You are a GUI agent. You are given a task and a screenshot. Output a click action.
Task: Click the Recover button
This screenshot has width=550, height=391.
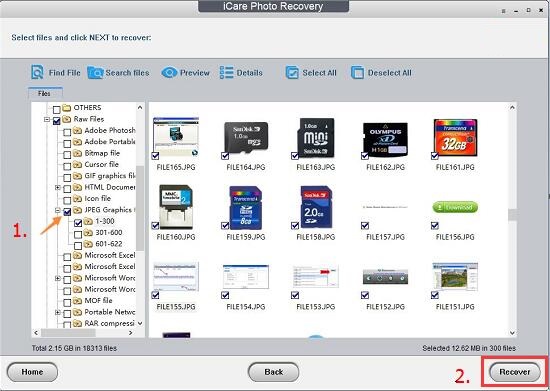coord(515,372)
